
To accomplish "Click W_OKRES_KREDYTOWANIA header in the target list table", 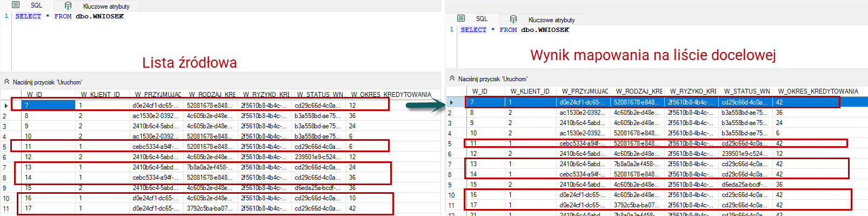I will tap(818, 91).
